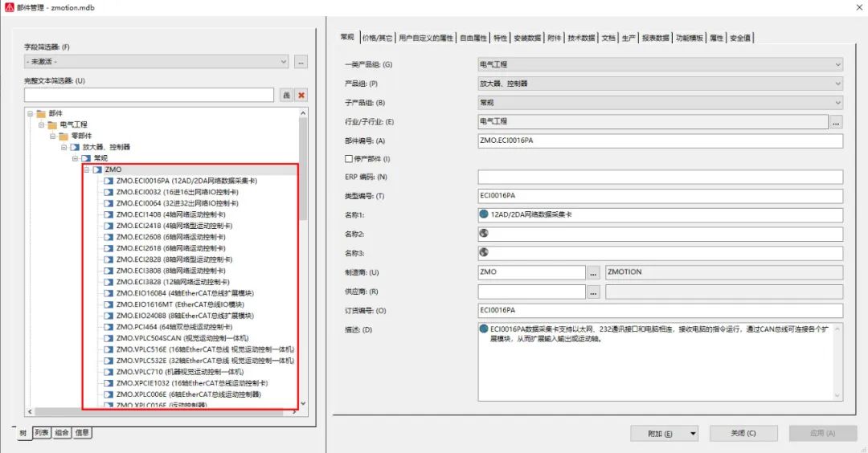This screenshot has height=453, width=868.
Task: Click the part icon of ZMO.ECI3808
Action: [x=108, y=271]
